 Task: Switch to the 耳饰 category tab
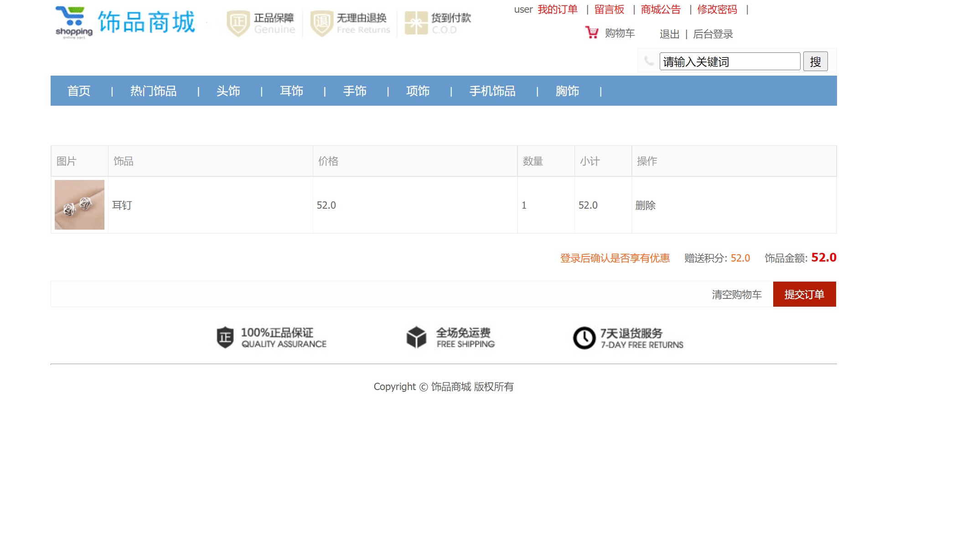[292, 91]
